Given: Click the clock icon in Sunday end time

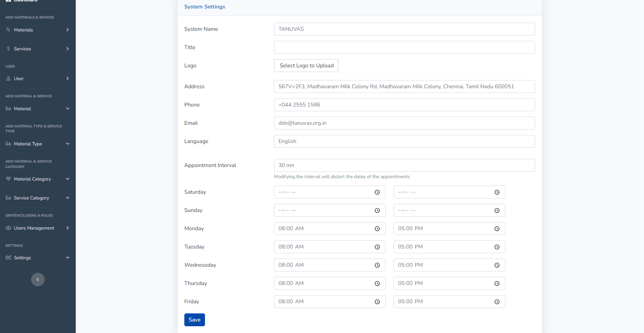Looking at the screenshot, I should 497,211.
